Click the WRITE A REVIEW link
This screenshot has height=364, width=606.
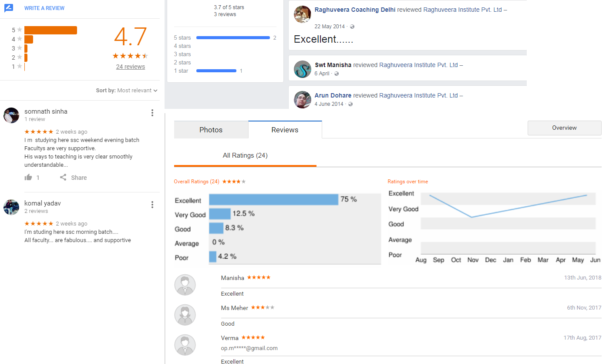pos(44,8)
